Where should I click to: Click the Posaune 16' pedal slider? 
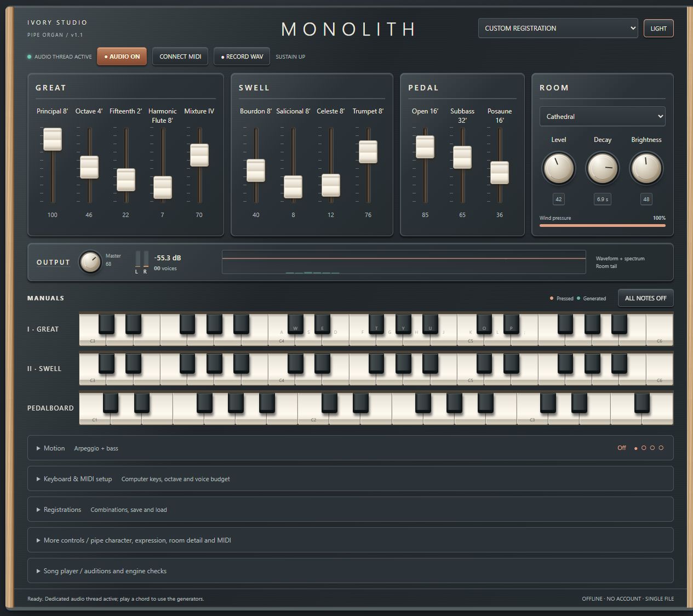[500, 173]
